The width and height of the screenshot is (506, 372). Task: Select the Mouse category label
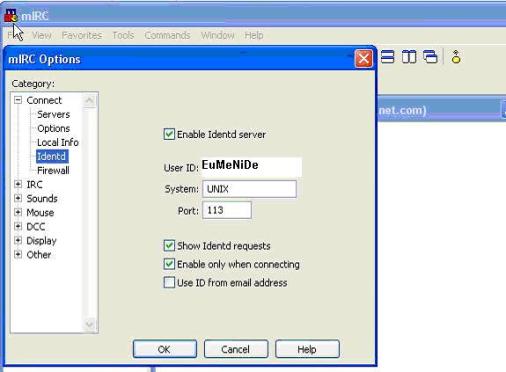[x=40, y=212]
